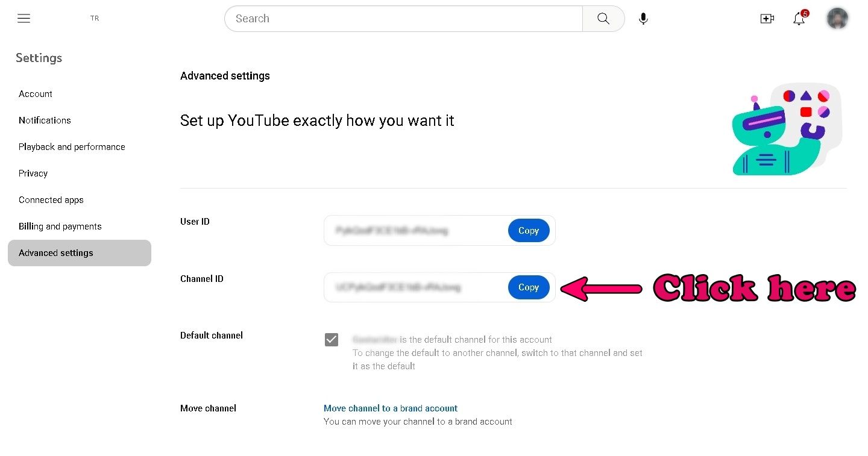Go to Billing and payments
Screen dimensions: 868x456
pos(60,226)
